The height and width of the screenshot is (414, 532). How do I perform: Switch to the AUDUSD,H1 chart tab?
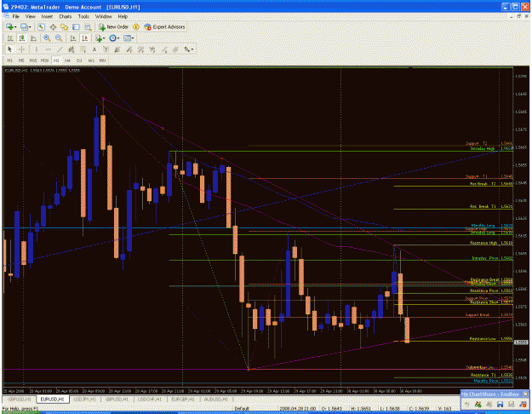pyautogui.click(x=216, y=399)
